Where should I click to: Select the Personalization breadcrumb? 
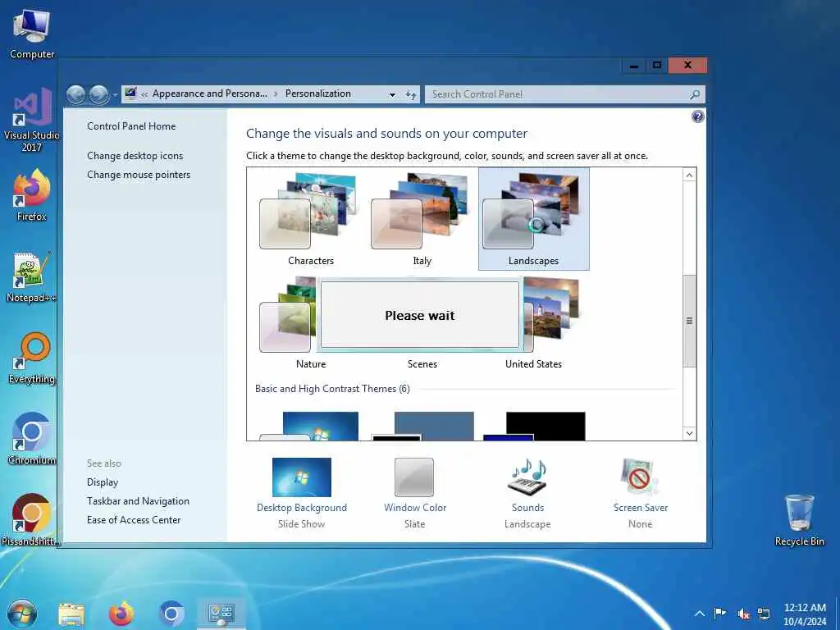pos(317,94)
